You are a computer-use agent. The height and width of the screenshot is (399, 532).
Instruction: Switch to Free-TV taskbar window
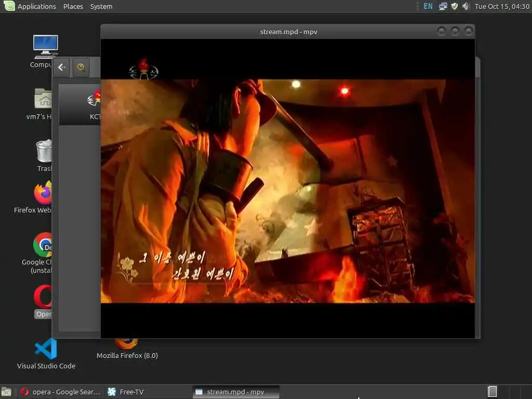pyautogui.click(x=126, y=392)
